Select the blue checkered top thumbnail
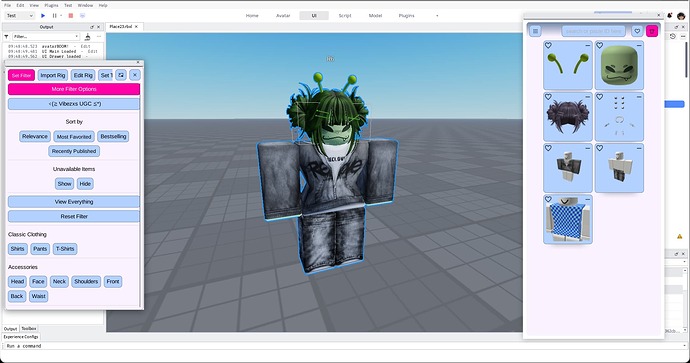This screenshot has width=690, height=363. pyautogui.click(x=568, y=220)
